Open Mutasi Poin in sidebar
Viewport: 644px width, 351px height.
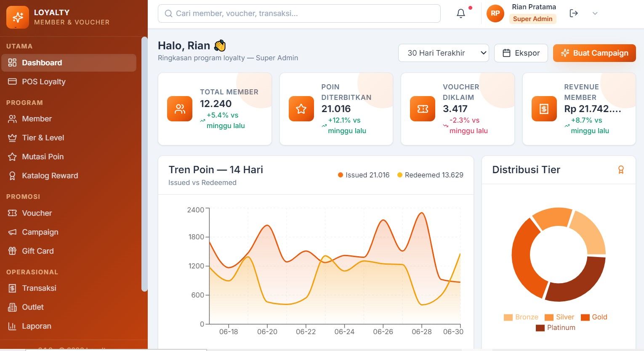coord(69,157)
